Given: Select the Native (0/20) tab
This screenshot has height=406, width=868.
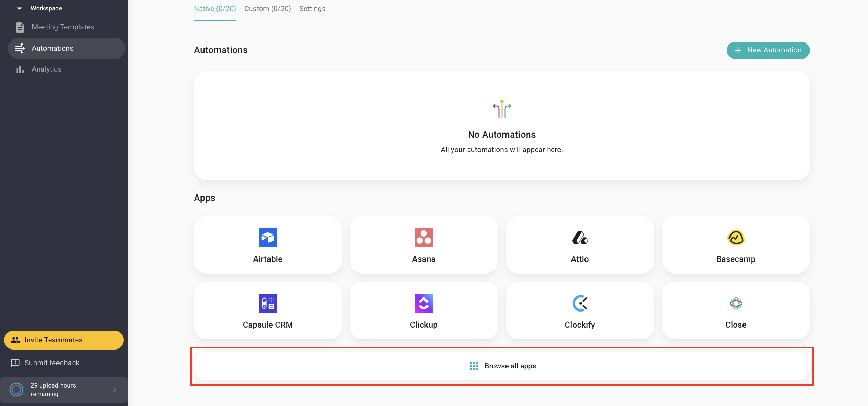Looking at the screenshot, I should tap(215, 9).
